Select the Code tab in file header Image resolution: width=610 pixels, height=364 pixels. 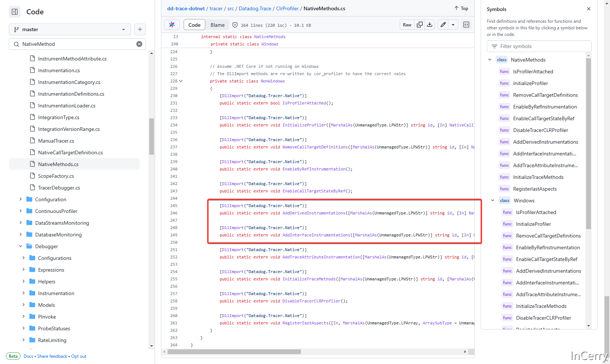click(x=194, y=25)
